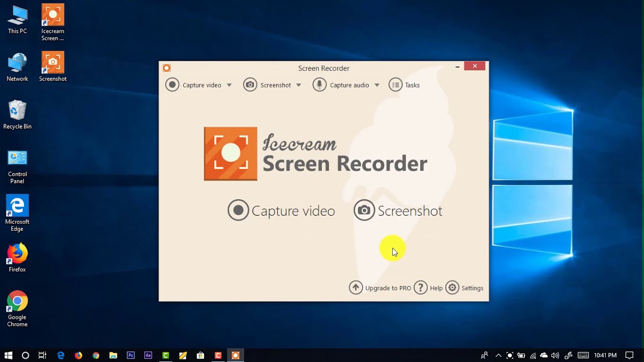Click the OneDrive cloud tray icon
Image resolution: width=644 pixels, height=362 pixels.
coord(544,355)
